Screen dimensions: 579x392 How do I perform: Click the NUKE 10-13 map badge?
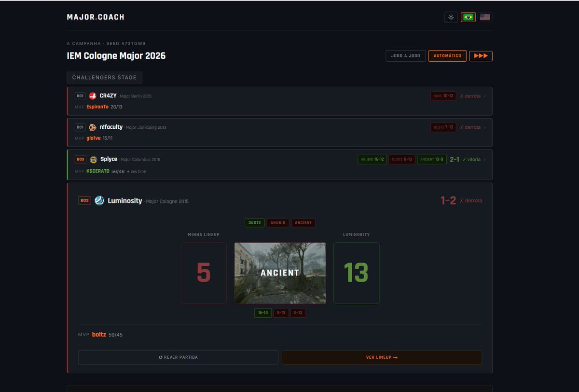[443, 96]
